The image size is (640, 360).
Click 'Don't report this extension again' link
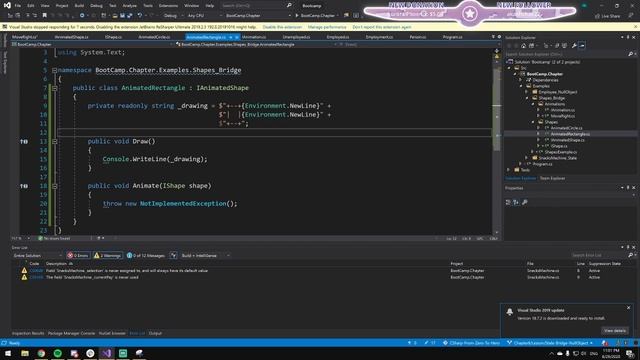tap(382, 27)
